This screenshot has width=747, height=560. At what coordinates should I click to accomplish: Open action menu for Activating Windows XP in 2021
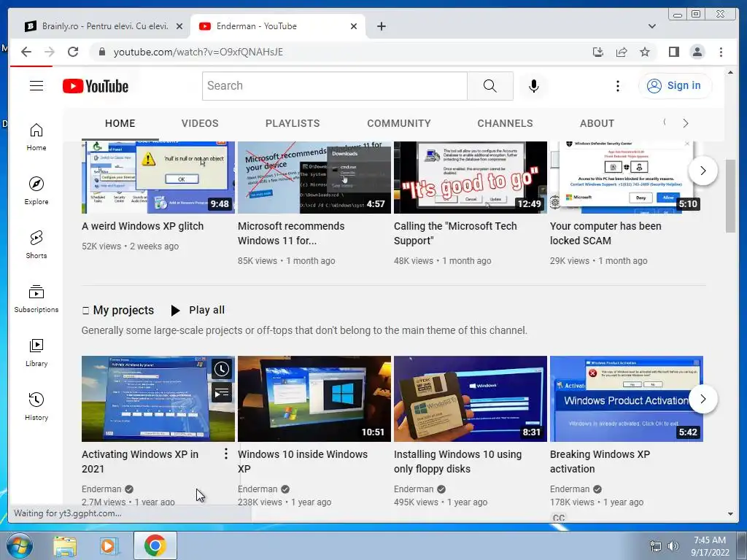point(226,454)
